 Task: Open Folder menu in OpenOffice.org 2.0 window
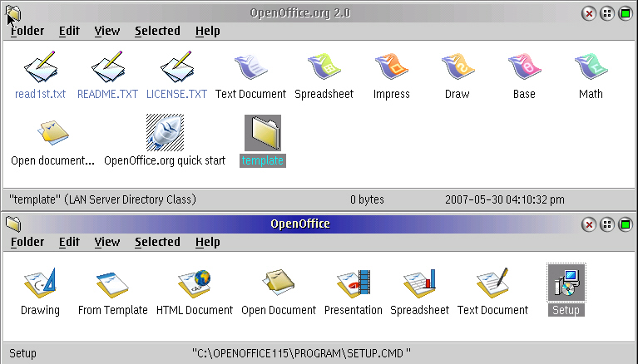[x=27, y=31]
